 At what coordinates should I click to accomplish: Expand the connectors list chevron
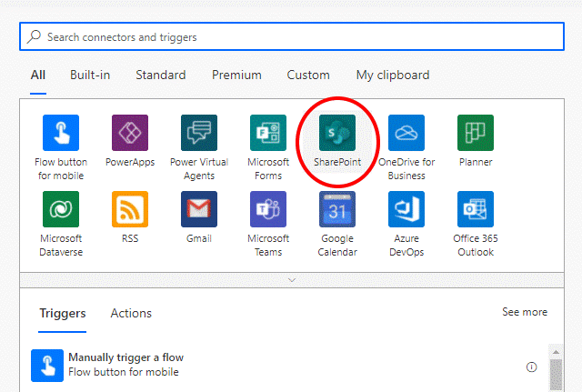pos(292,280)
